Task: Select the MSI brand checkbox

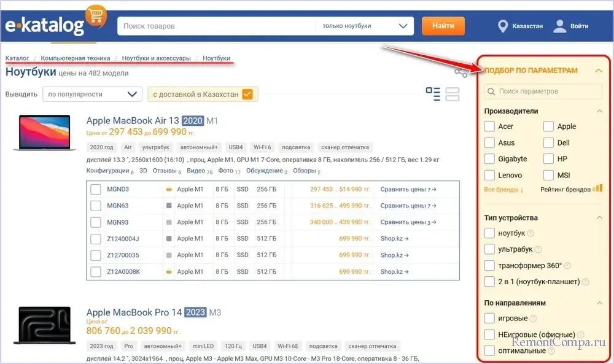Action: click(548, 176)
